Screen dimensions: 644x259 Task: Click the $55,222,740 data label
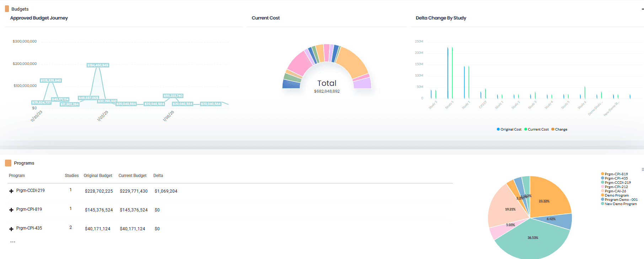tap(173, 96)
